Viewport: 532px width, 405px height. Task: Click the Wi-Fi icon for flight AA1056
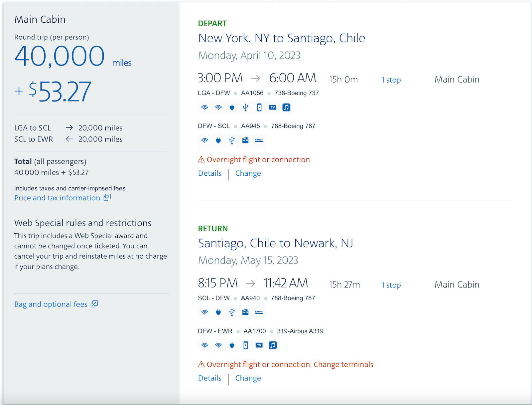204,107
